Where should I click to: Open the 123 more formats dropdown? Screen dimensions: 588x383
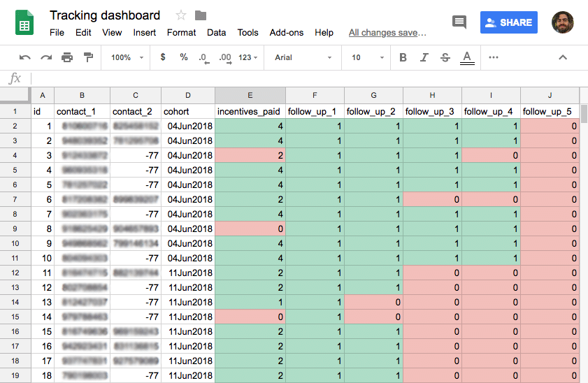(x=248, y=57)
